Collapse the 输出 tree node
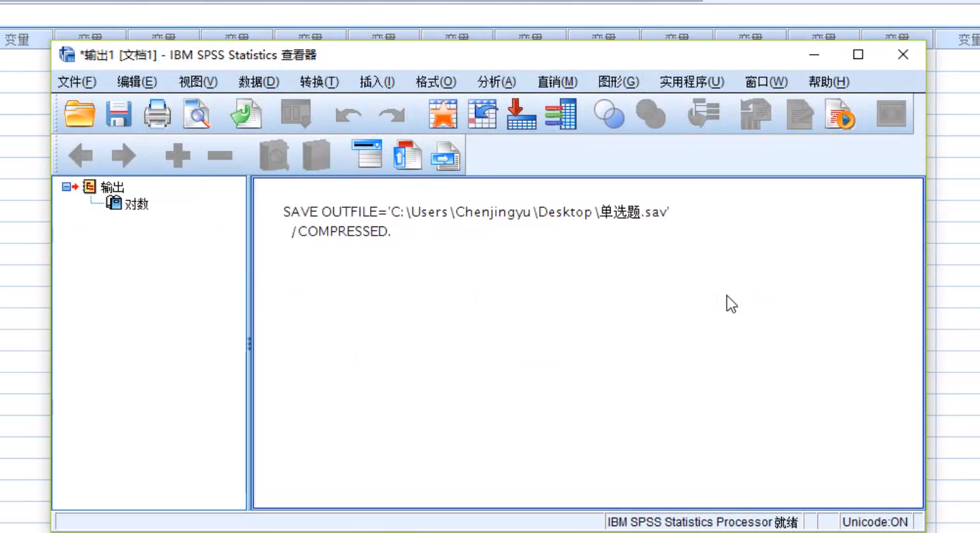This screenshot has width=980, height=533. pyautogui.click(x=66, y=187)
